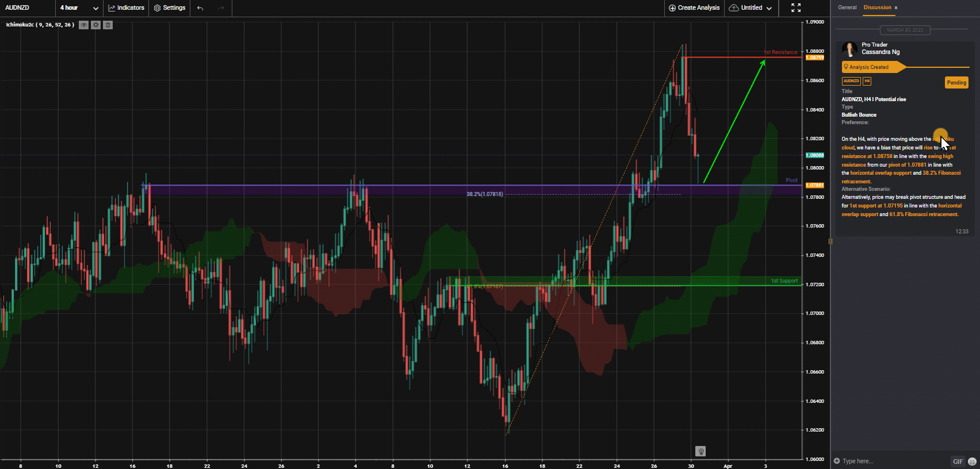Click the Pro Trader name text
The image size is (980, 469).
875,44
